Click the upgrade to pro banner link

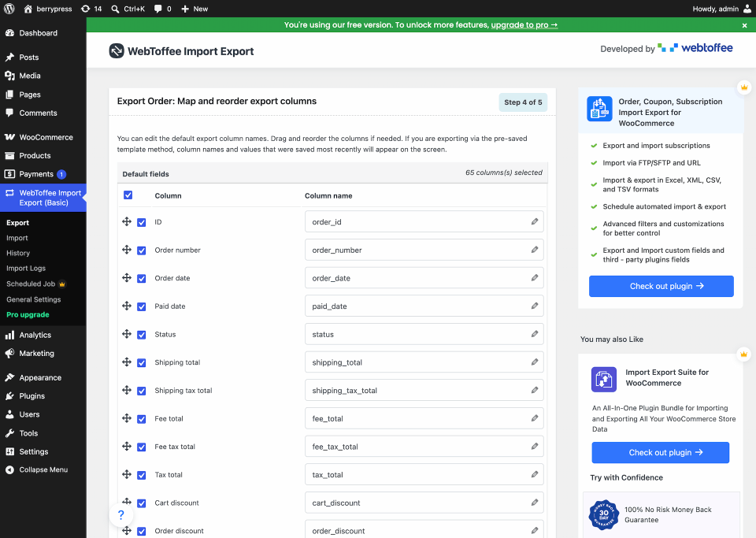(524, 25)
